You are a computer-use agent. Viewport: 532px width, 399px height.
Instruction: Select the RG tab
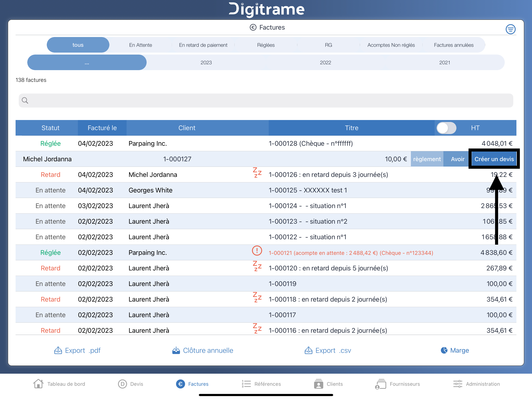(x=328, y=45)
